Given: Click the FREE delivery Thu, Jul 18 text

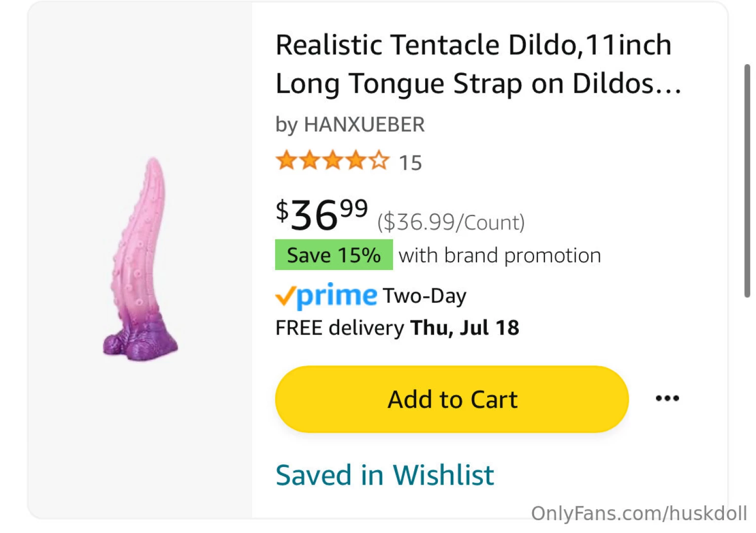Looking at the screenshot, I should [x=397, y=328].
